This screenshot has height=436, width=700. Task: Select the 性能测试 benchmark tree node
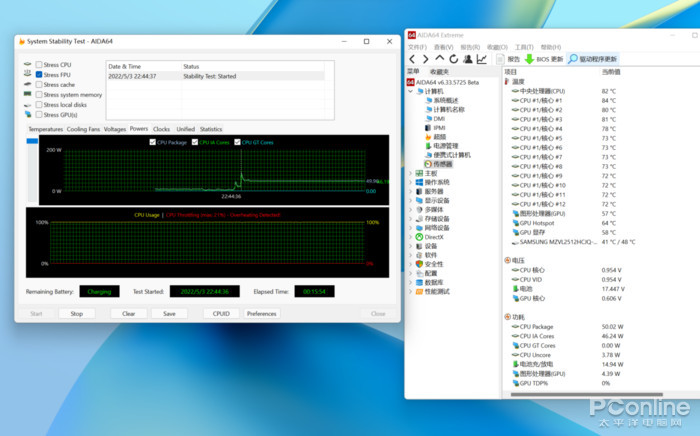433,291
